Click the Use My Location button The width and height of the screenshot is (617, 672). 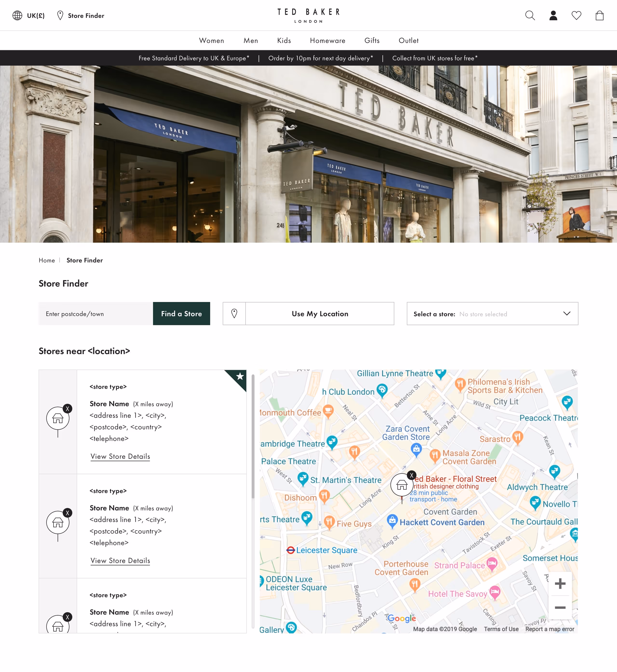pyautogui.click(x=320, y=313)
